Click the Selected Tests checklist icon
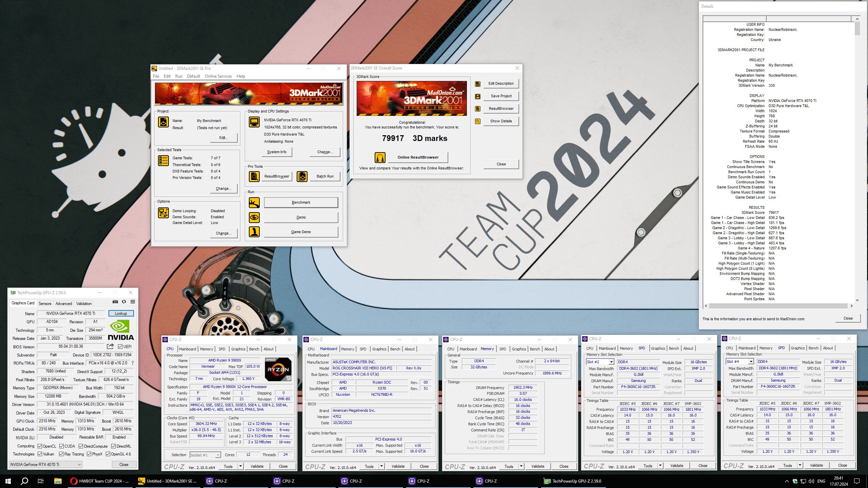 (x=163, y=161)
